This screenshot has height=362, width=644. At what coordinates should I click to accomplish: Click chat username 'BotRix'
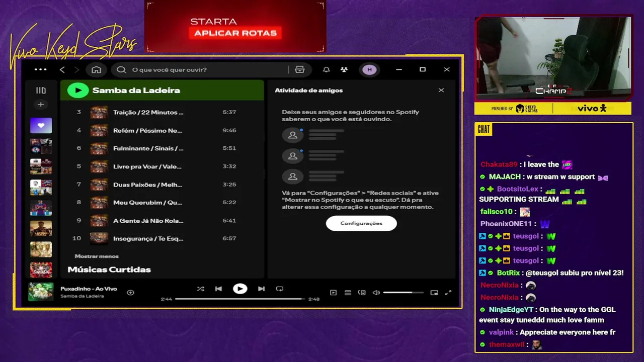508,273
